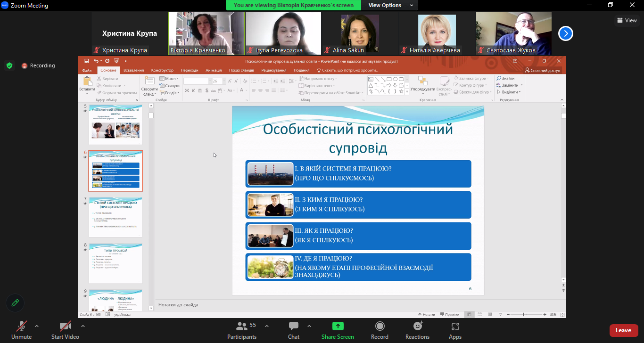This screenshot has width=644, height=343.
Task: Unmute the microphone
Action: (21, 326)
